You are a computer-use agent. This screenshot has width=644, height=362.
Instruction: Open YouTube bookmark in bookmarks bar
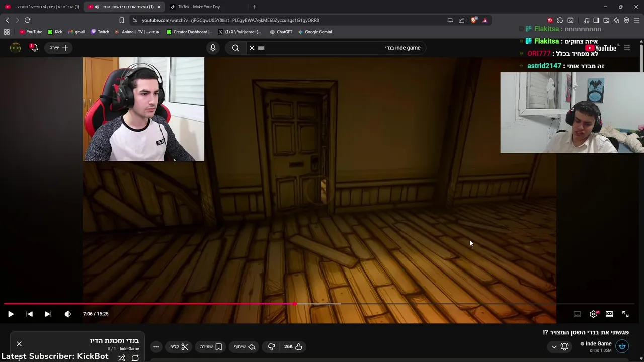tap(31, 32)
